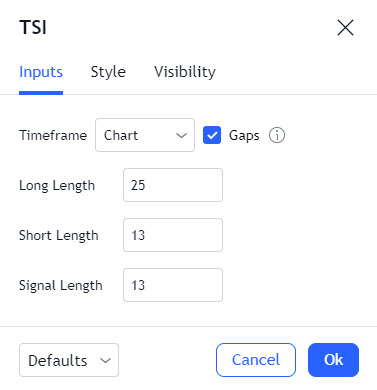Focus the Long Length field showing 25

point(173,185)
